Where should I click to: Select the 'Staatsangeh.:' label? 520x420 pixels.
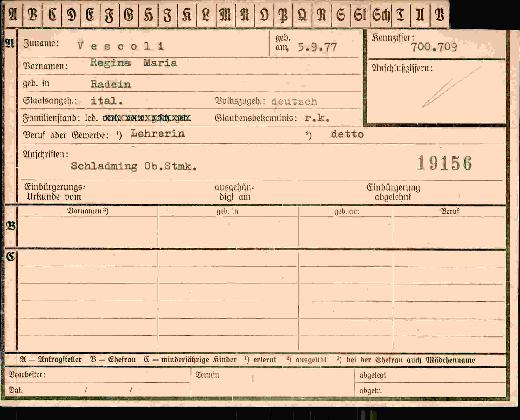pyautogui.click(x=50, y=100)
